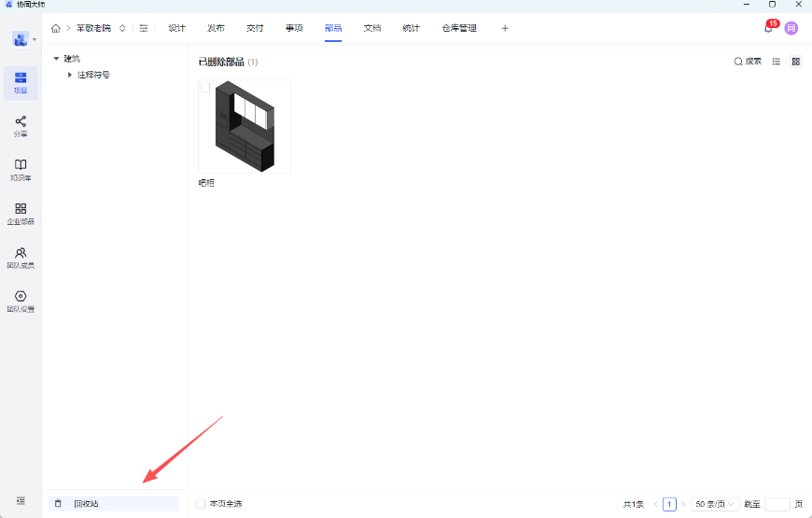Open 团队设置 team settings
The height and width of the screenshot is (518, 812).
coord(21,301)
